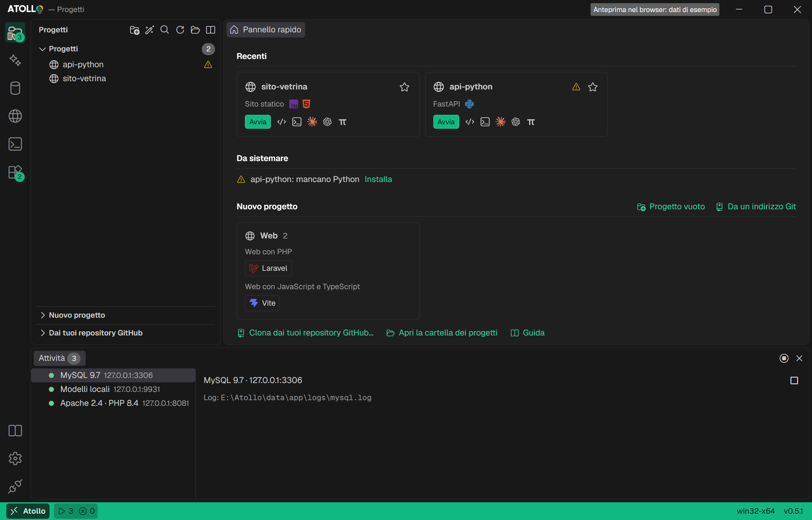Click the win32-x64 status bar entry
812x520 pixels.
756,511
